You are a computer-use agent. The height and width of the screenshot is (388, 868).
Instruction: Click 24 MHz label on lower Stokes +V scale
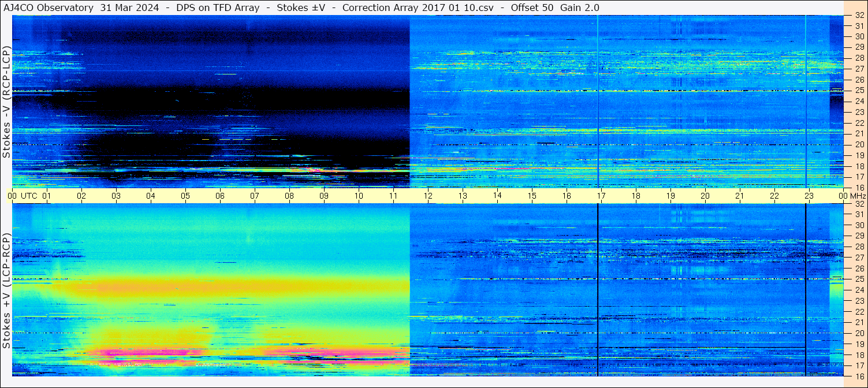click(859, 290)
